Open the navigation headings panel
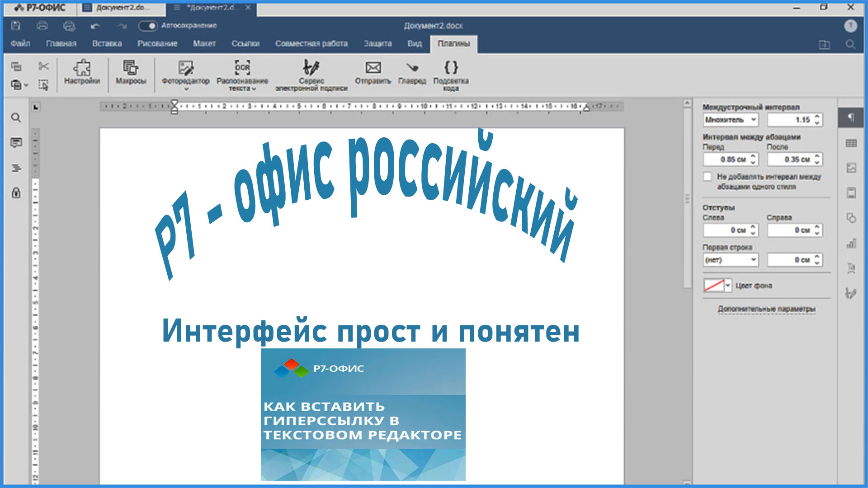This screenshot has height=488, width=868. pos(16,168)
